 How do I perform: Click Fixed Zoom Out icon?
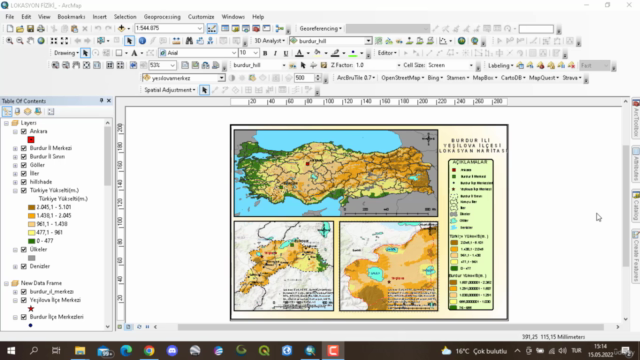(x=64, y=41)
